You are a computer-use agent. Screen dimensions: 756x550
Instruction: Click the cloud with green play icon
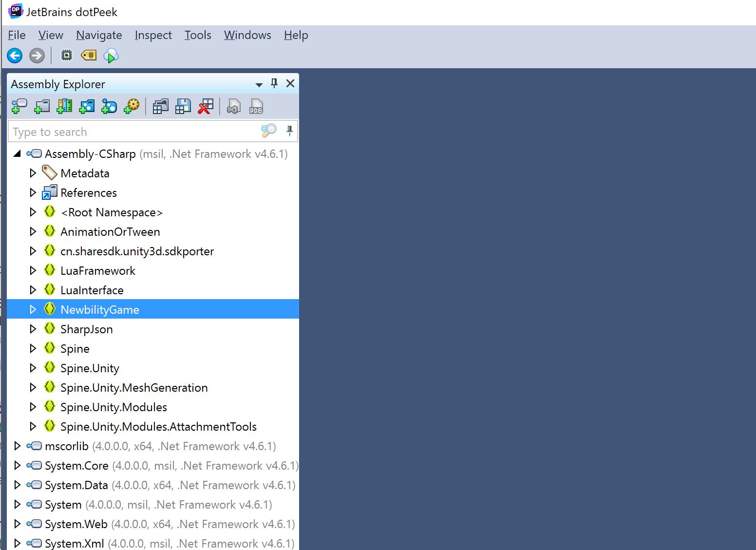click(111, 56)
